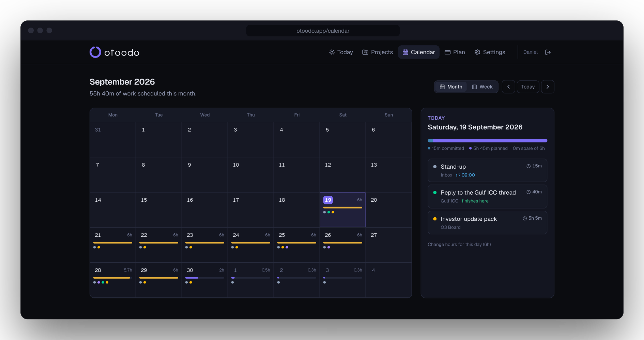
Task: Click the clock icon next to 5h 5m
Action: [x=525, y=218]
